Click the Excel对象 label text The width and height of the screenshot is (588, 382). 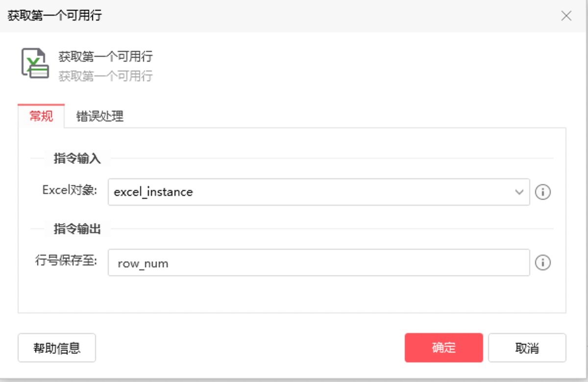point(70,190)
